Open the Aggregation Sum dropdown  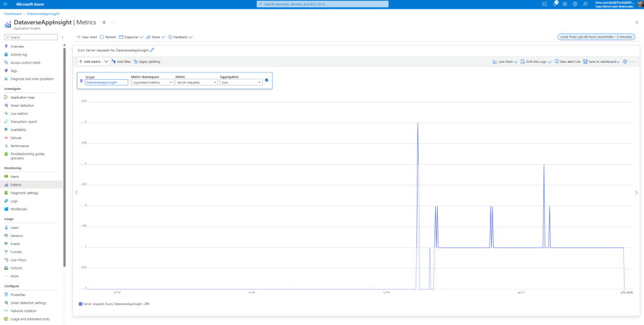point(241,82)
